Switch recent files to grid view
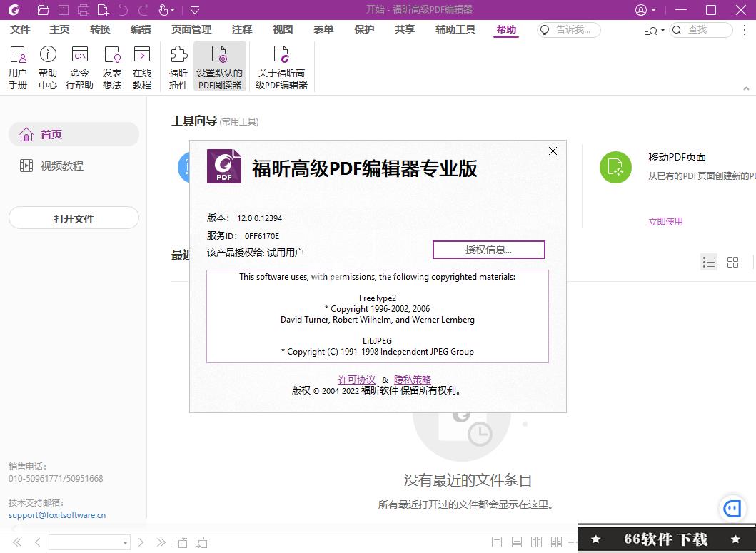 (733, 262)
